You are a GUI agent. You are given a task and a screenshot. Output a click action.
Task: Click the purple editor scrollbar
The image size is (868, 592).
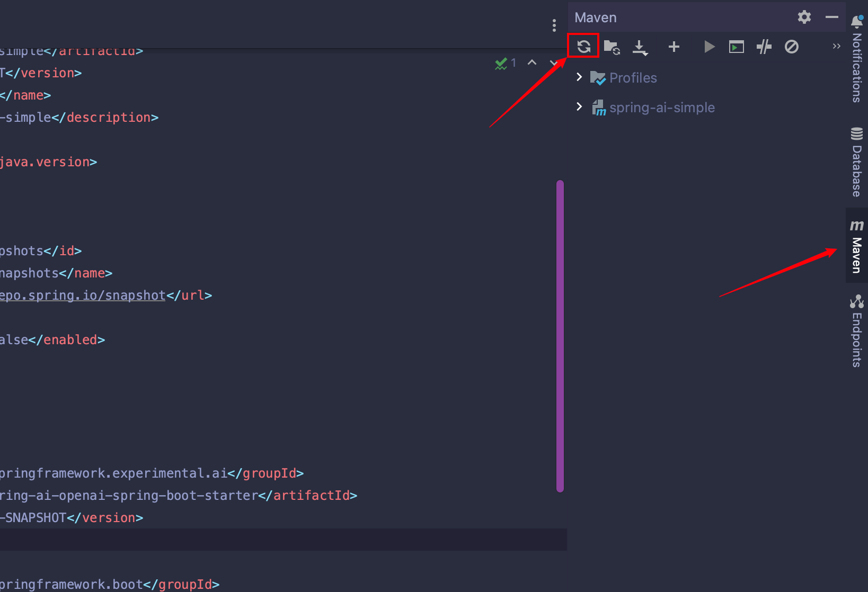pyautogui.click(x=560, y=336)
